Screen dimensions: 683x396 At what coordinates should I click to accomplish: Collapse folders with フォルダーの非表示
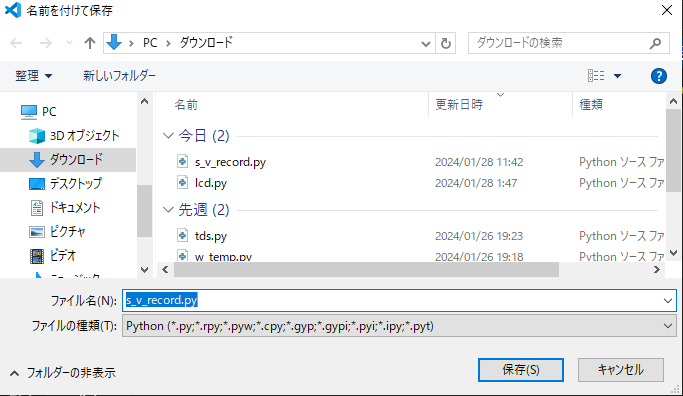pyautogui.click(x=63, y=373)
